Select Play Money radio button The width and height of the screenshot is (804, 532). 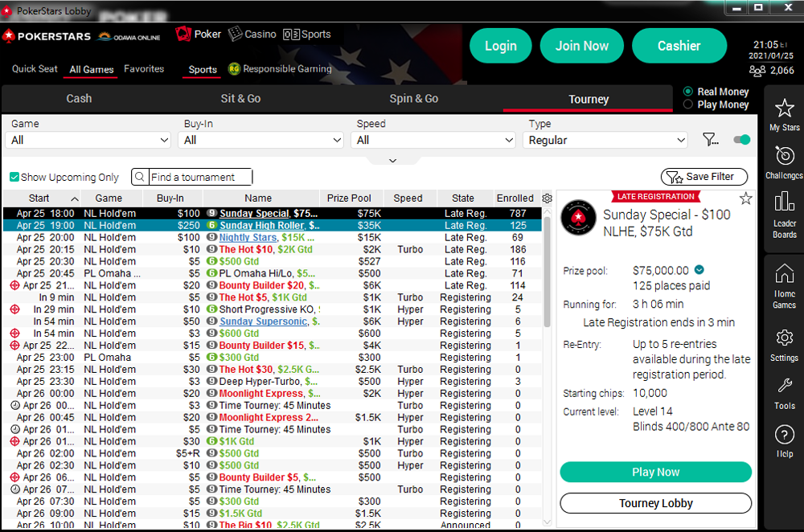pos(688,104)
